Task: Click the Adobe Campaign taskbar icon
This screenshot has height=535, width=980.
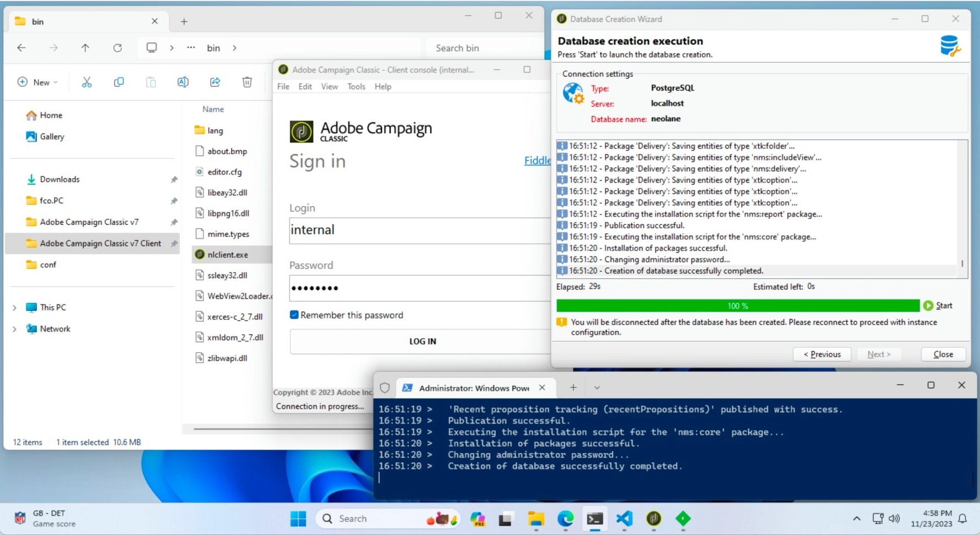Action: pyautogui.click(x=654, y=519)
